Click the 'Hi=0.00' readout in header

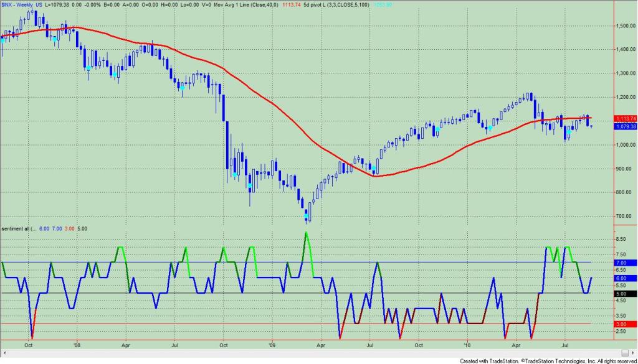(169, 5)
